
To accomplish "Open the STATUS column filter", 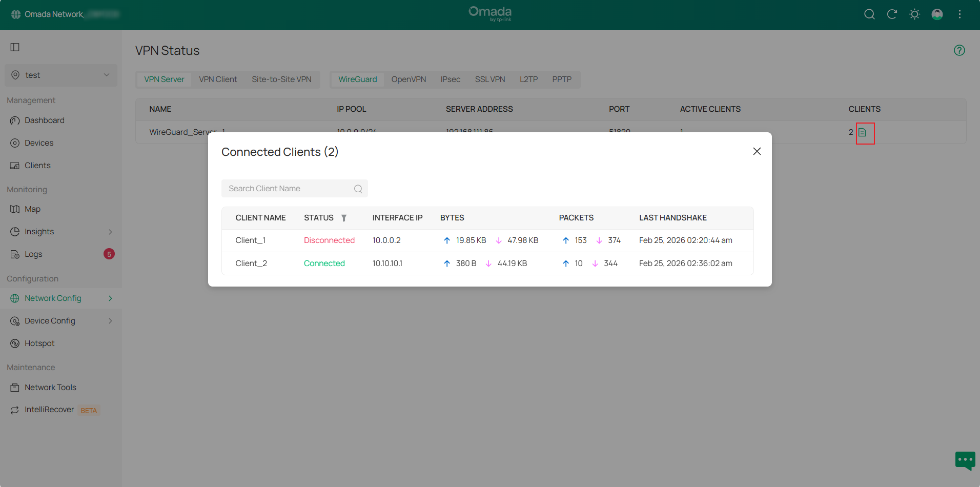I will coord(343,218).
